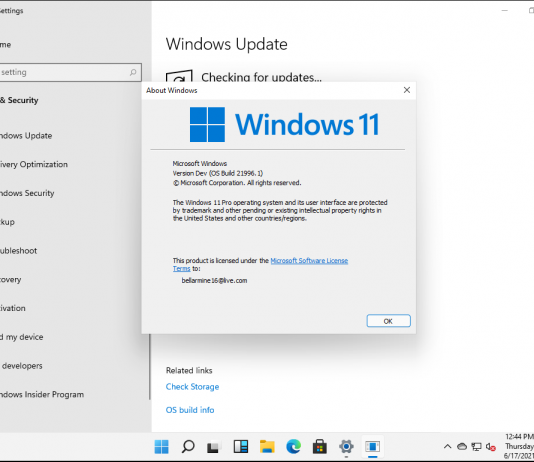Open Microsoft Software License Terms link
The image size is (534, 462).
pyautogui.click(x=309, y=261)
